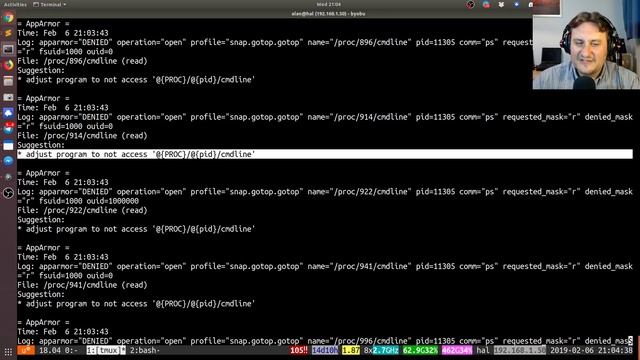Click name="/proc/896/cmdline" in first log
The width and height of the screenshot is (640, 360).
click(x=359, y=42)
